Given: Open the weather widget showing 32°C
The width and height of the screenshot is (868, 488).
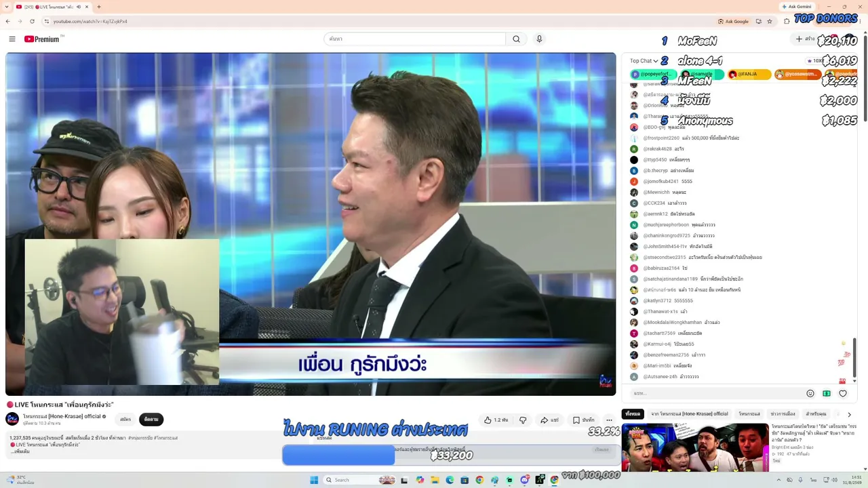Looking at the screenshot, I should 20,480.
